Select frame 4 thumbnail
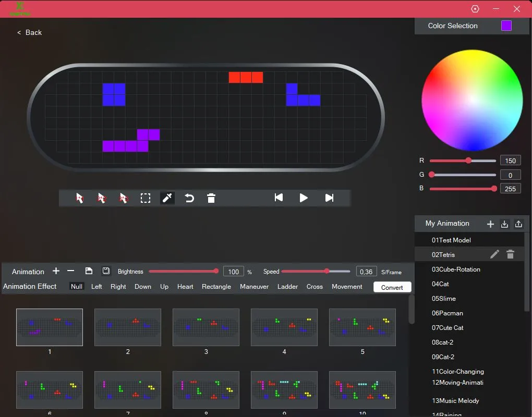The width and height of the screenshot is (532, 417). [x=284, y=327]
